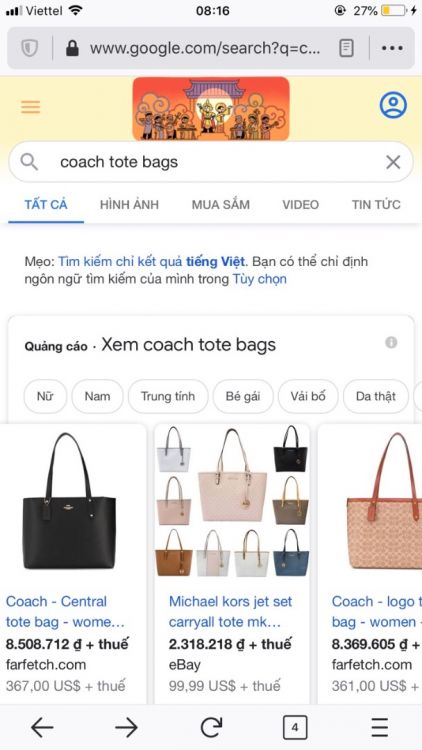Reload the page with refresh icon
This screenshot has width=422, height=750.
click(x=211, y=728)
